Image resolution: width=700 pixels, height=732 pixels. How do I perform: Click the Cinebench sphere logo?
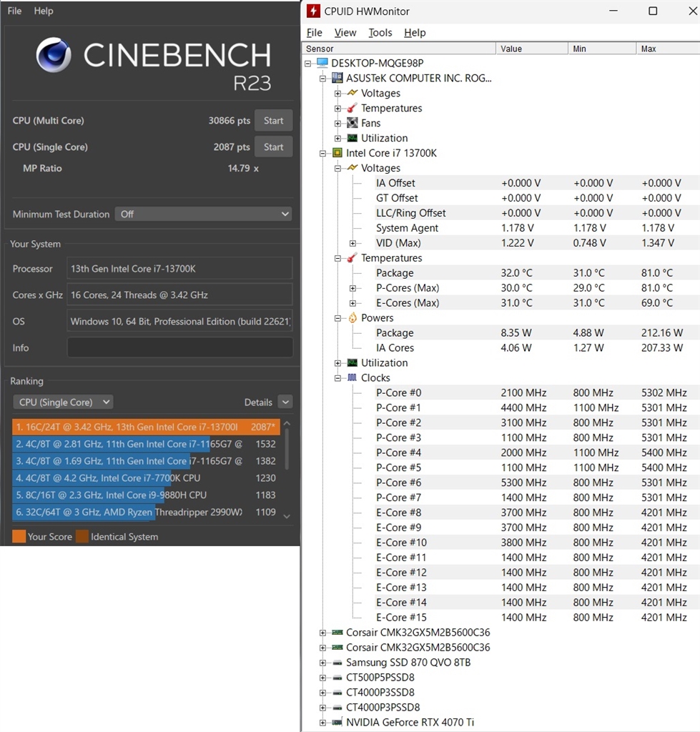54,55
